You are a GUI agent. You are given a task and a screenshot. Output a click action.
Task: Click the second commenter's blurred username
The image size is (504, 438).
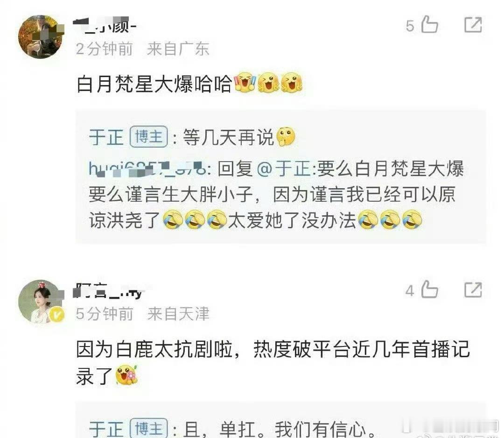tap(109, 291)
